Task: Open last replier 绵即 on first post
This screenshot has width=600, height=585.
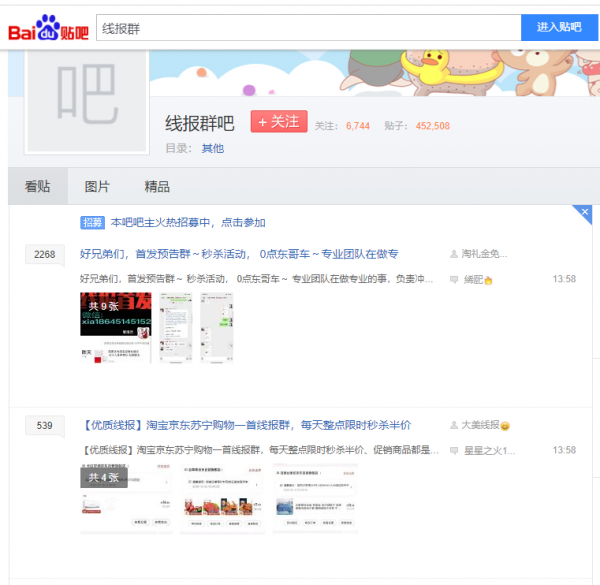Action: click(x=478, y=279)
